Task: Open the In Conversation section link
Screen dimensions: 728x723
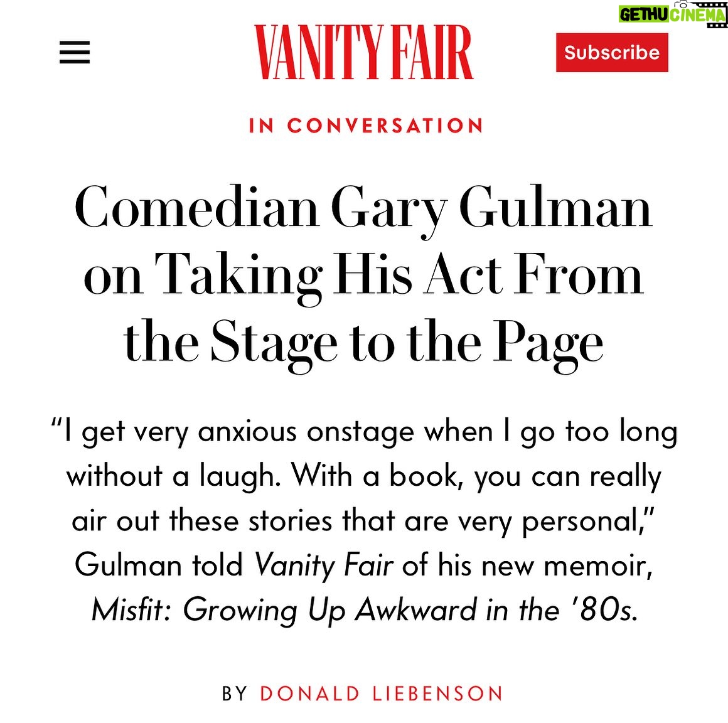Action: point(366,126)
